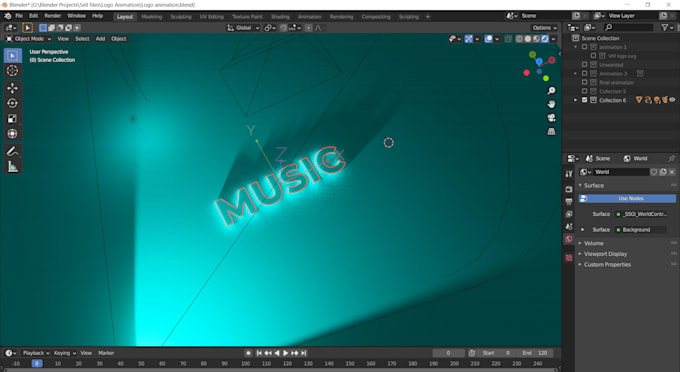
Task: Select the Move tool
Action: 12,88
